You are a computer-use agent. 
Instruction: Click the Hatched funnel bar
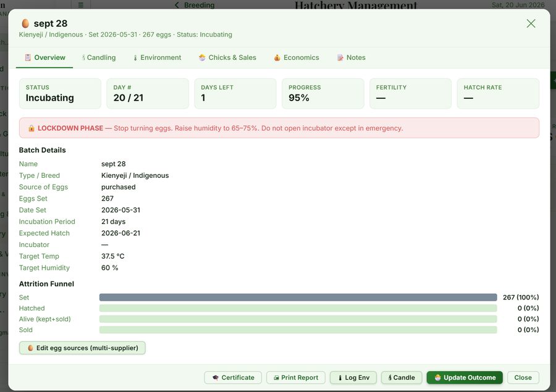[298, 309]
